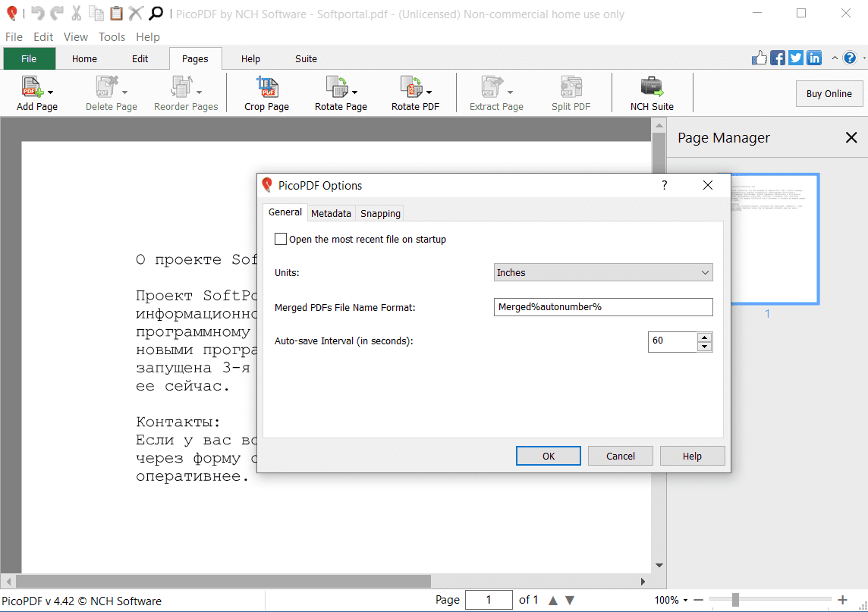Open the Tools menu

pyautogui.click(x=112, y=37)
